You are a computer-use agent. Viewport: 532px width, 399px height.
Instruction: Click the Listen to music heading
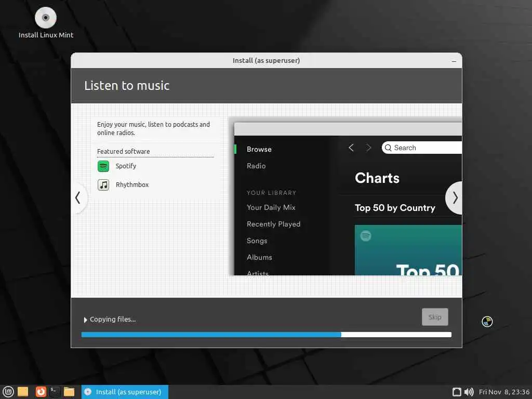[127, 86]
